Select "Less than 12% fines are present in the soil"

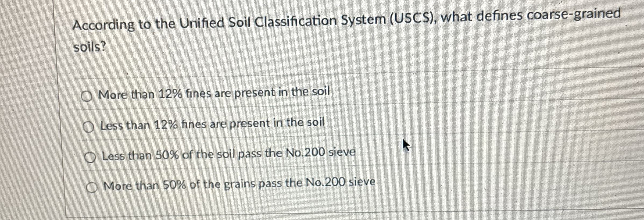212,124
